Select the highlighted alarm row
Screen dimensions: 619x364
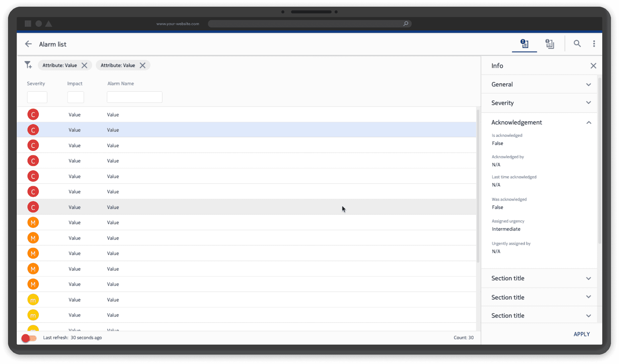[234, 130]
